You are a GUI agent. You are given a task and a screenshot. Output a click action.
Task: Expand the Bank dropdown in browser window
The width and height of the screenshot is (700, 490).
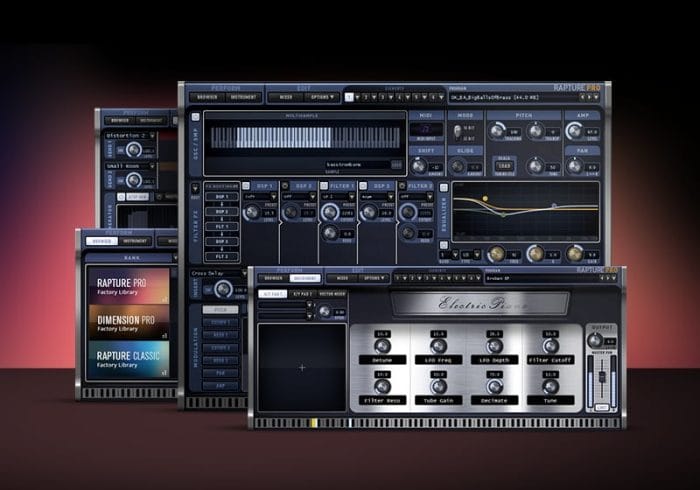175,258
